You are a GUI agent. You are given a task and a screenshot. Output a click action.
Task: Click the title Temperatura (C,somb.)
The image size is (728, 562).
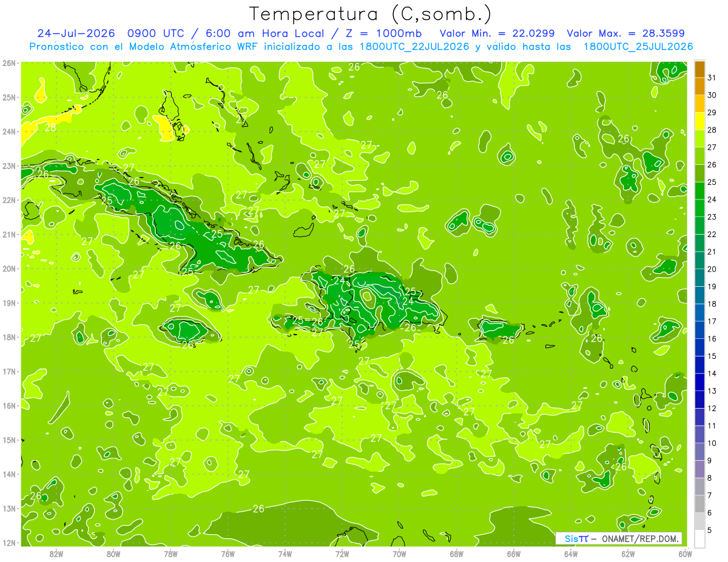point(371,13)
